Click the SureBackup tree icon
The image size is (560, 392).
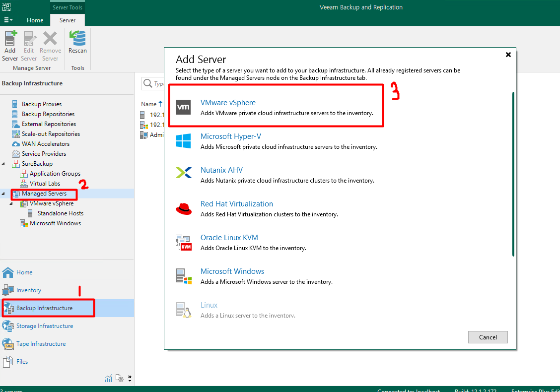coord(16,164)
